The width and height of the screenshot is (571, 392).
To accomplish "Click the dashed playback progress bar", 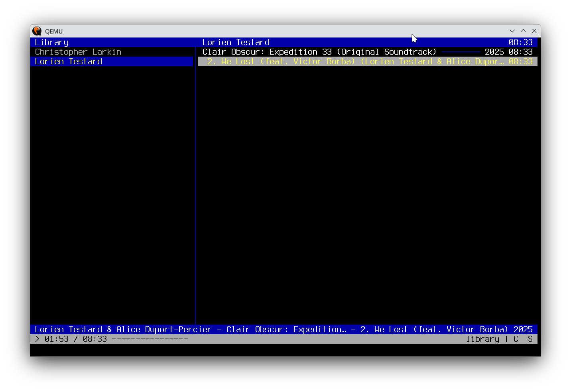I will tap(150, 339).
